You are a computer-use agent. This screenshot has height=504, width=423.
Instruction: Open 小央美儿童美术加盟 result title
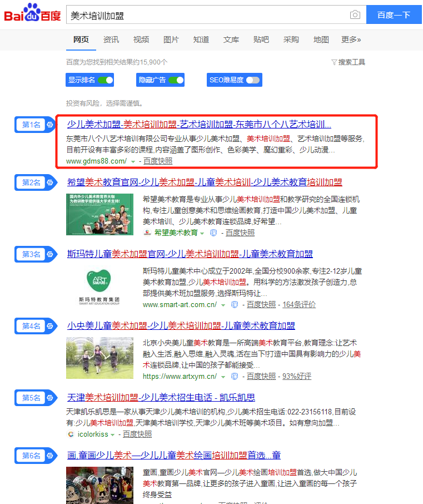[181, 325]
